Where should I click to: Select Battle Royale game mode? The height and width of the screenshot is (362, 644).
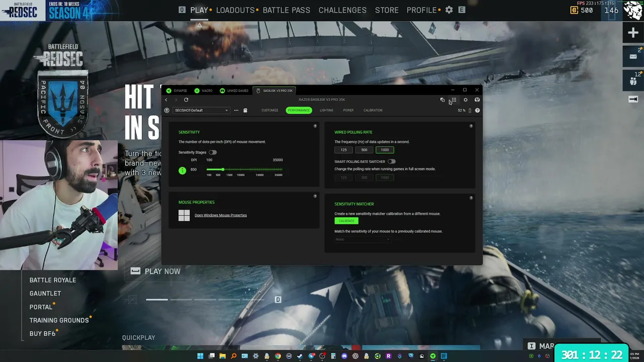[x=53, y=280]
